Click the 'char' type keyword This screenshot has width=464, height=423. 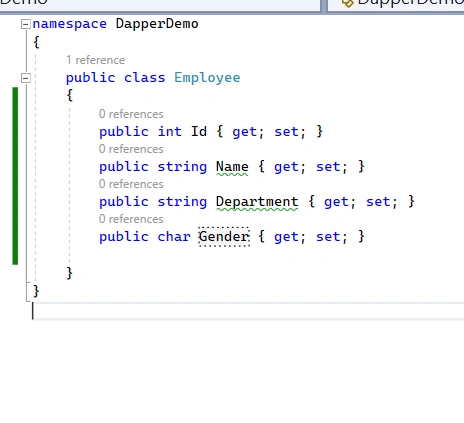(x=174, y=237)
